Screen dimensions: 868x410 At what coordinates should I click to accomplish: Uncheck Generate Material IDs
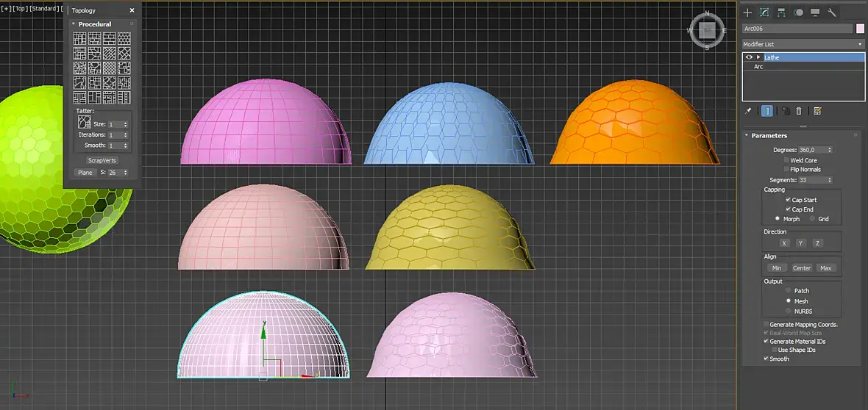pos(766,342)
